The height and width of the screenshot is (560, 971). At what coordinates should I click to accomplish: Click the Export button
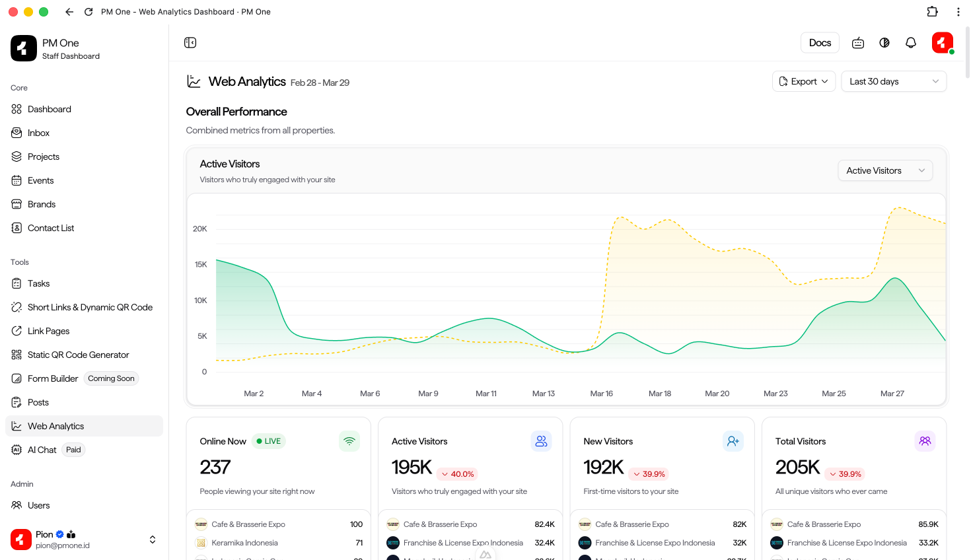804,81
